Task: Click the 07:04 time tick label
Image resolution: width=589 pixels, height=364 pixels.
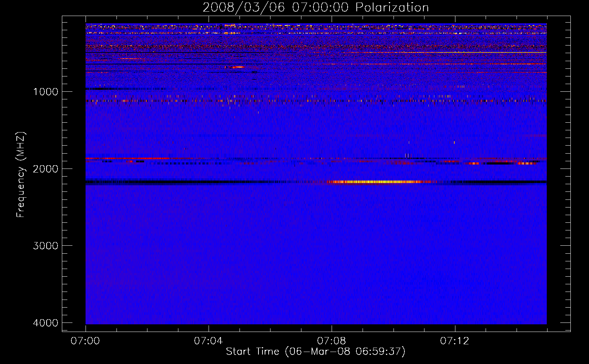Action: click(x=208, y=341)
